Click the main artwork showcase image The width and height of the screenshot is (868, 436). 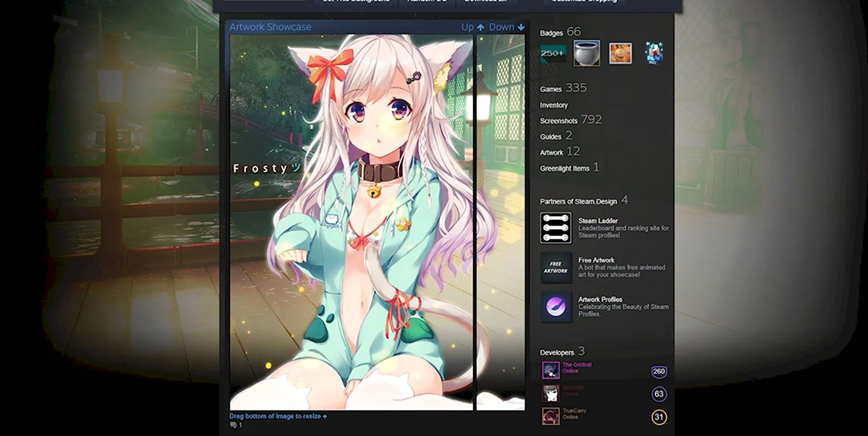[x=351, y=222]
